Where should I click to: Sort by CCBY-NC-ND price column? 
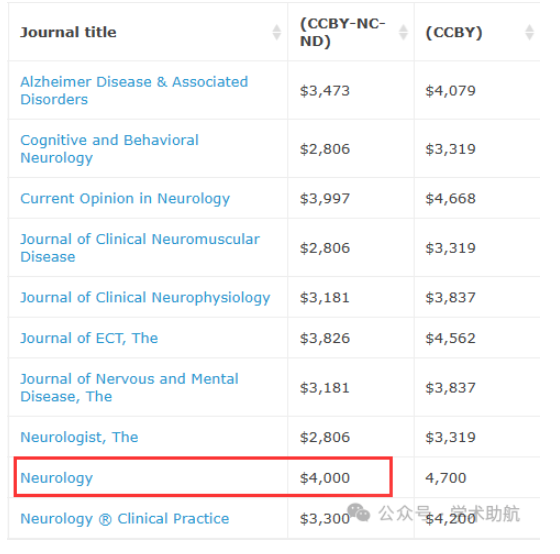tap(403, 32)
